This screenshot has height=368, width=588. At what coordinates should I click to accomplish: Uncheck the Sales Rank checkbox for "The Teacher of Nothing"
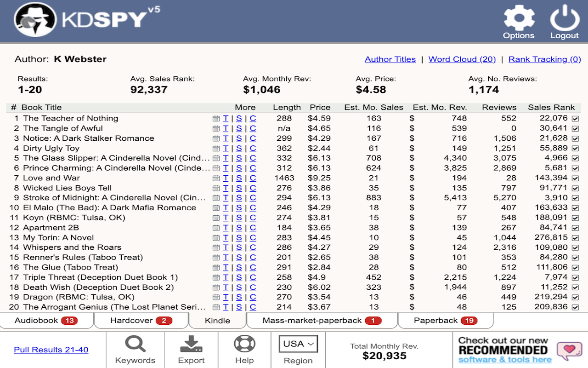(575, 118)
